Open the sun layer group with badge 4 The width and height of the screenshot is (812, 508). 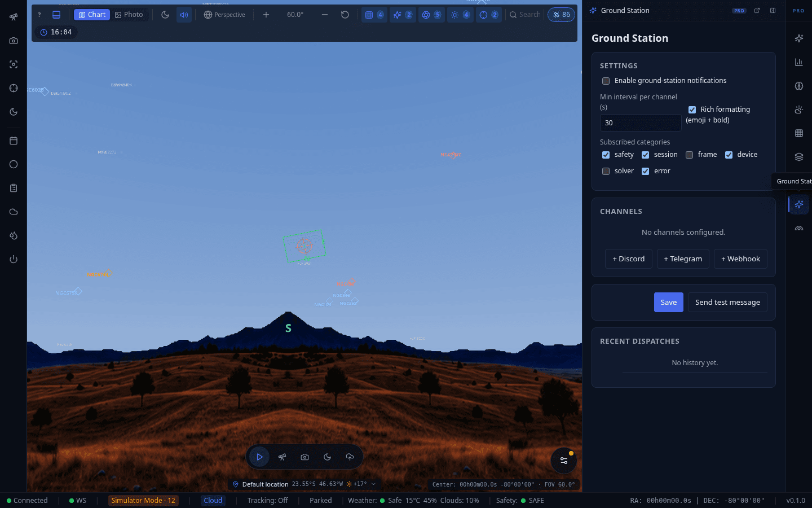[x=460, y=15]
